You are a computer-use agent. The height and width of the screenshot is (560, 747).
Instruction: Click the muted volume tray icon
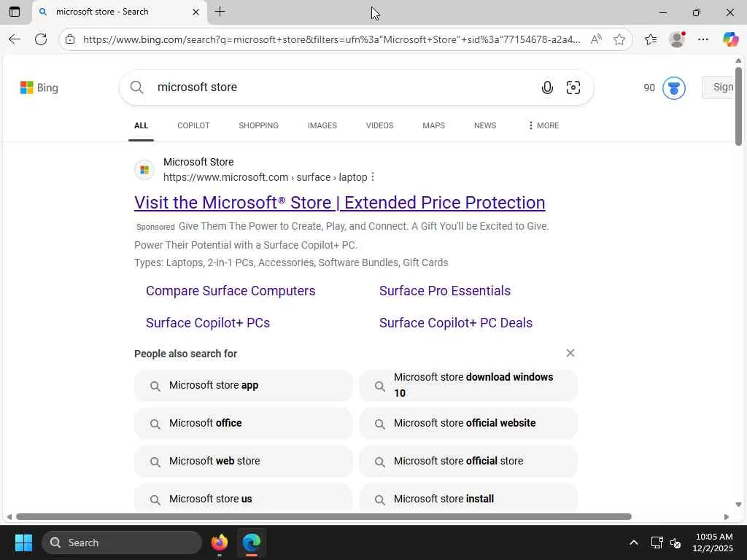click(676, 542)
